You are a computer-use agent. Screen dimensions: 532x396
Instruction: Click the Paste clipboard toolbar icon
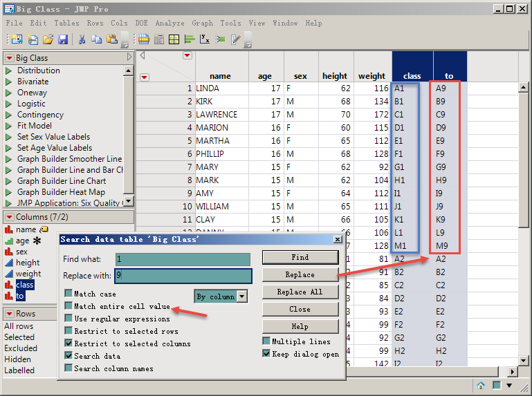112,39
